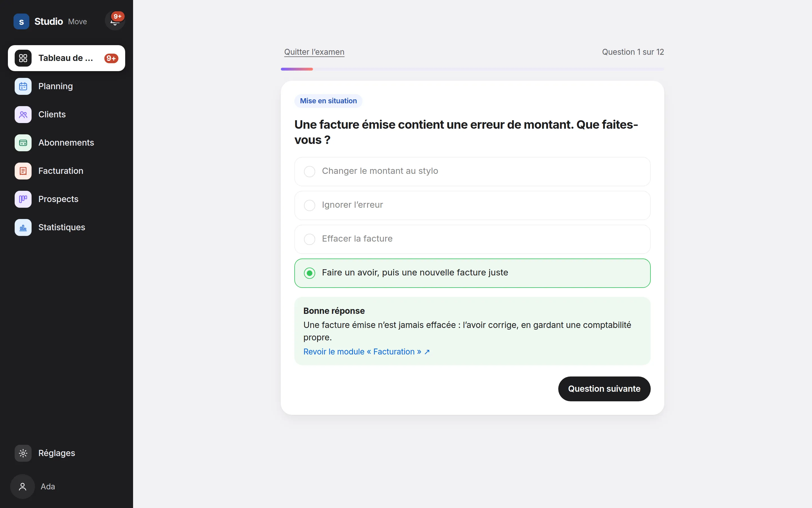
Task: Click the 'Mise en situation' tag
Action: (328, 101)
